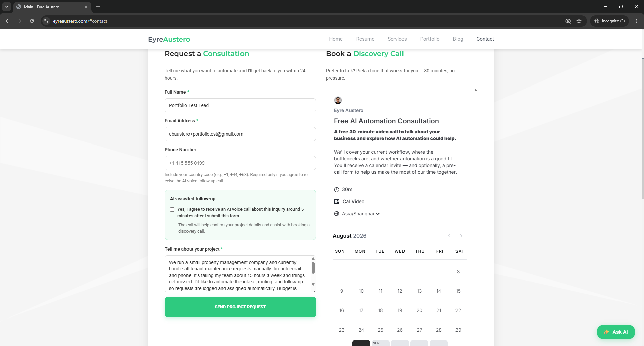Open the Ask AI chat button
The image size is (644, 346).
click(616, 332)
